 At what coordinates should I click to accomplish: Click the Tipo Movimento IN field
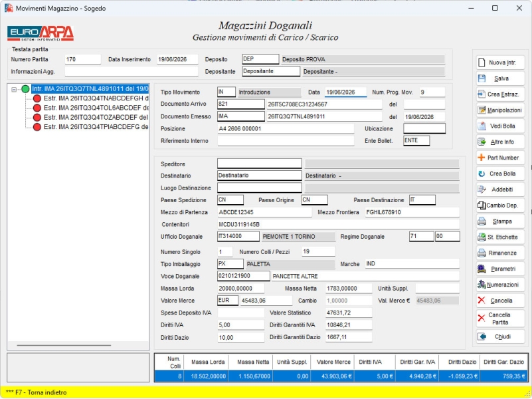[226, 92]
